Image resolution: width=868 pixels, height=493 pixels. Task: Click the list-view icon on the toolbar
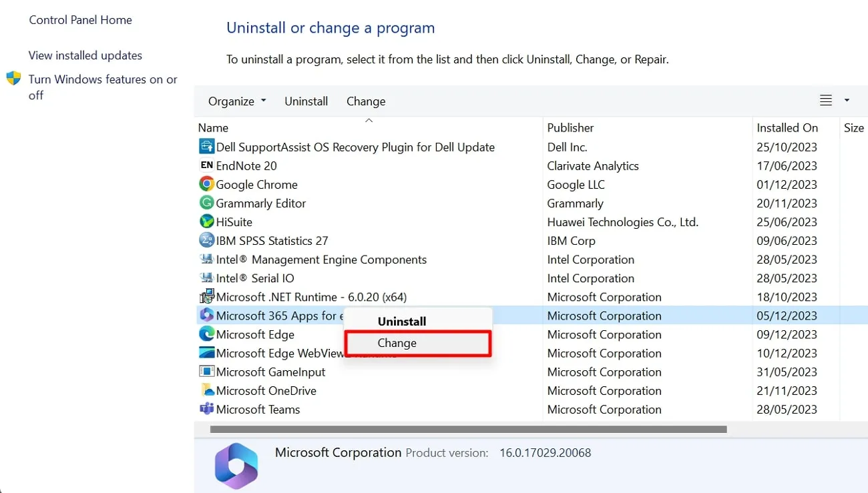[x=825, y=100]
